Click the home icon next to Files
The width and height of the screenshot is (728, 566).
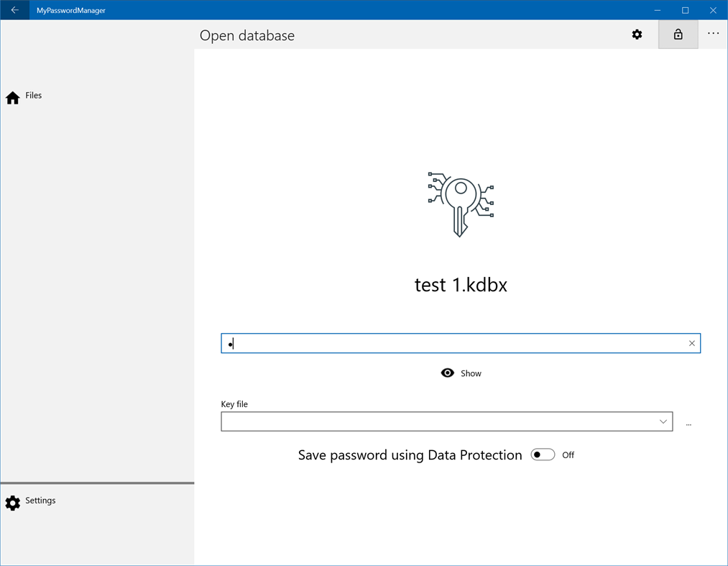point(12,97)
